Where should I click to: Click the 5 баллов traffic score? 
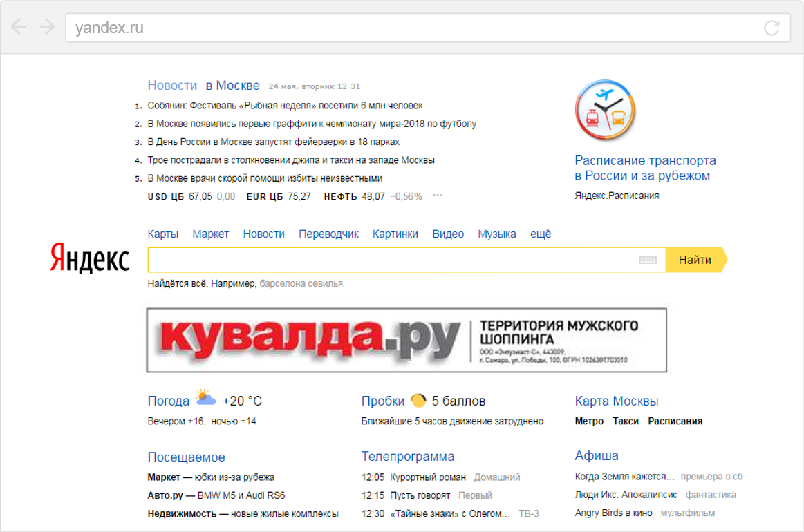click(x=458, y=401)
